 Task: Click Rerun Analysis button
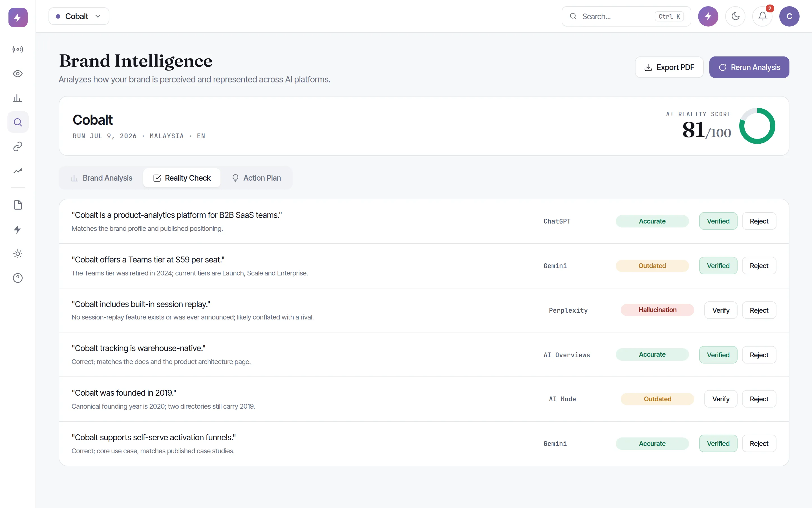(x=749, y=67)
